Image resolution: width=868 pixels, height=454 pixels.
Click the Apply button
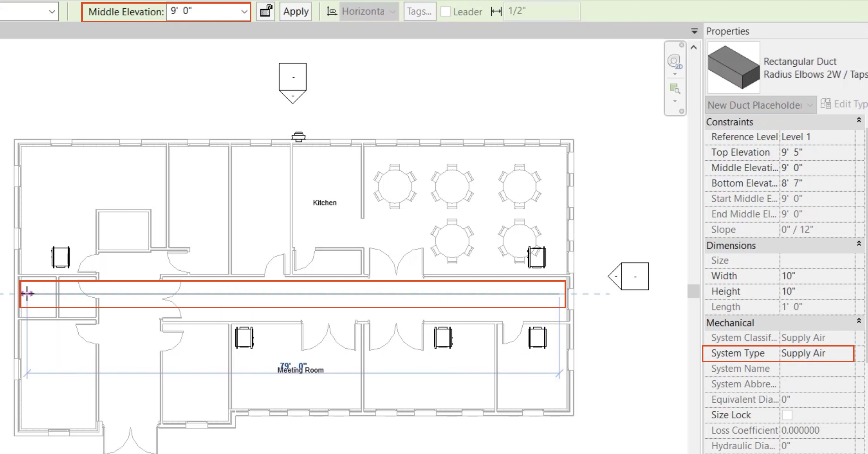[296, 11]
